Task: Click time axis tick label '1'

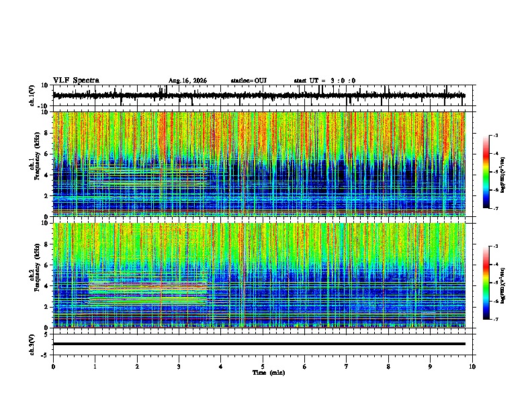Action: click(95, 367)
